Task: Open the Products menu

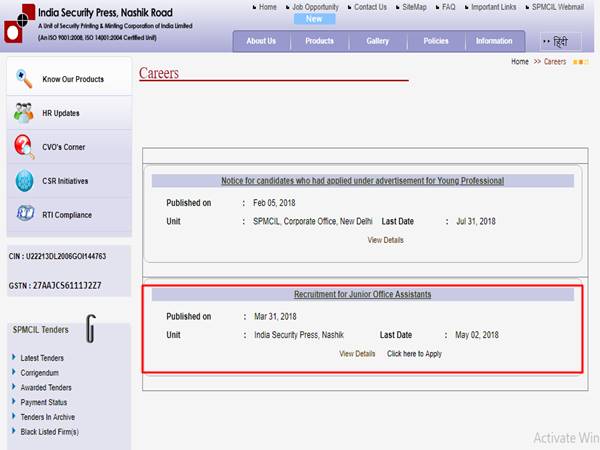Action: tap(320, 41)
